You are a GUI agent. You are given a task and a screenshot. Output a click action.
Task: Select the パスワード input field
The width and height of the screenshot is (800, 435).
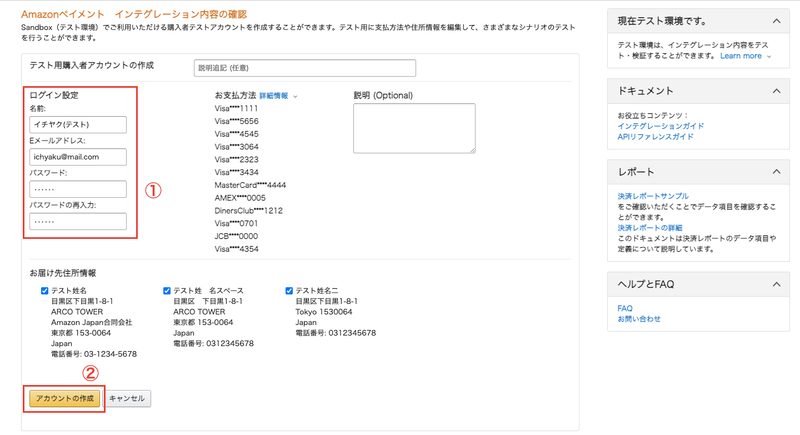pyautogui.click(x=78, y=189)
